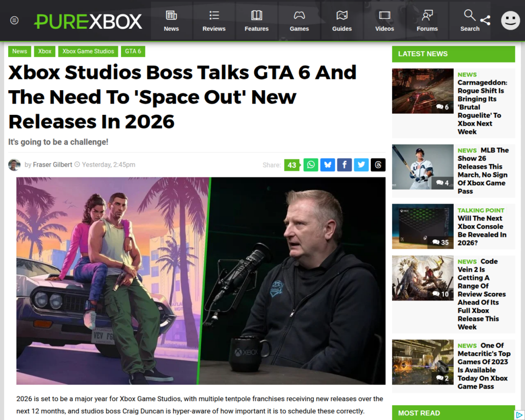
Task: Open the News navigation menu
Action: click(171, 21)
